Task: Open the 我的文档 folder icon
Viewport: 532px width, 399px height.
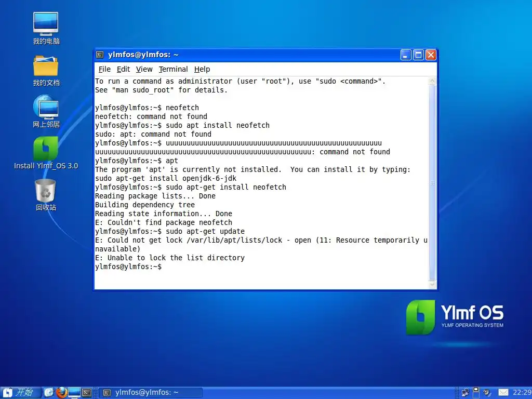Action: point(46,71)
